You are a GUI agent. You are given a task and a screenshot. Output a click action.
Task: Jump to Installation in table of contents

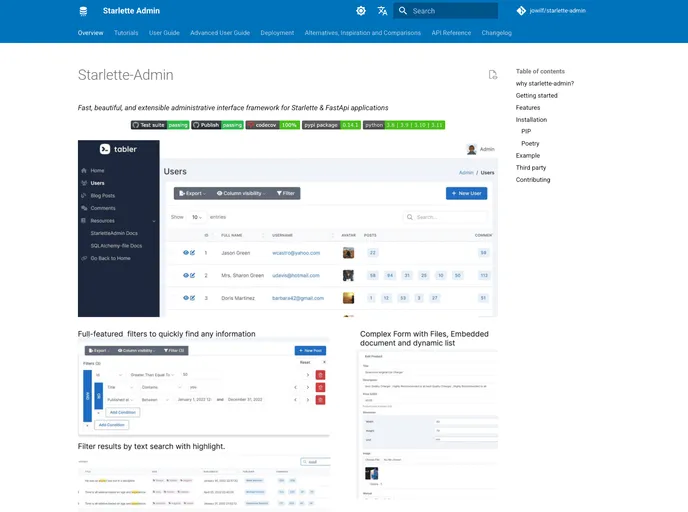(x=531, y=119)
